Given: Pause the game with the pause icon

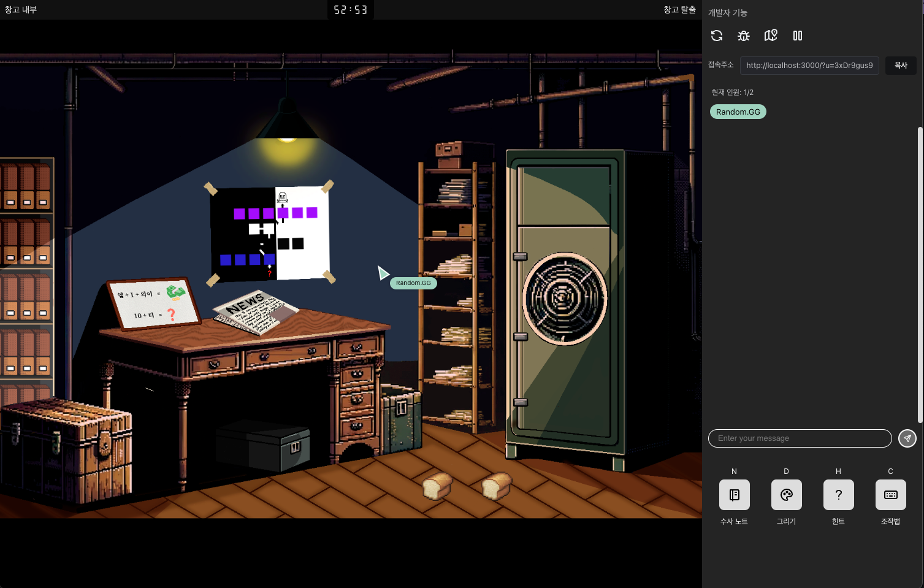Looking at the screenshot, I should (798, 36).
